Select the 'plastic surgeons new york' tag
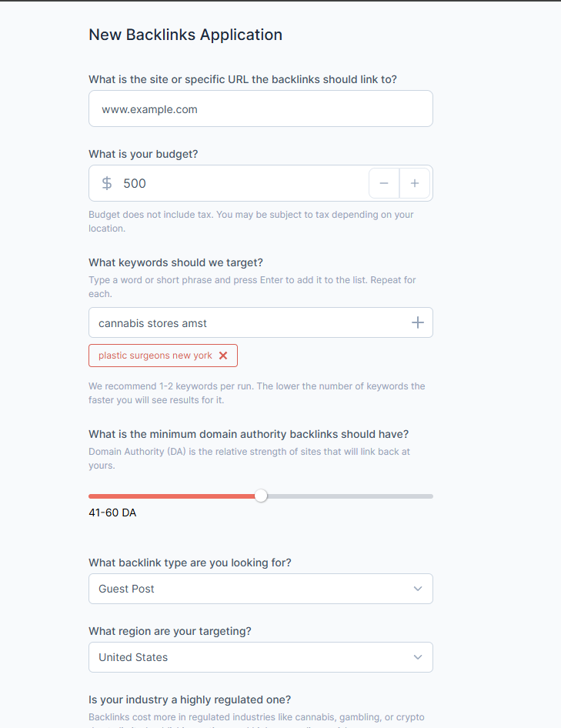The width and height of the screenshot is (561, 728). coord(155,356)
